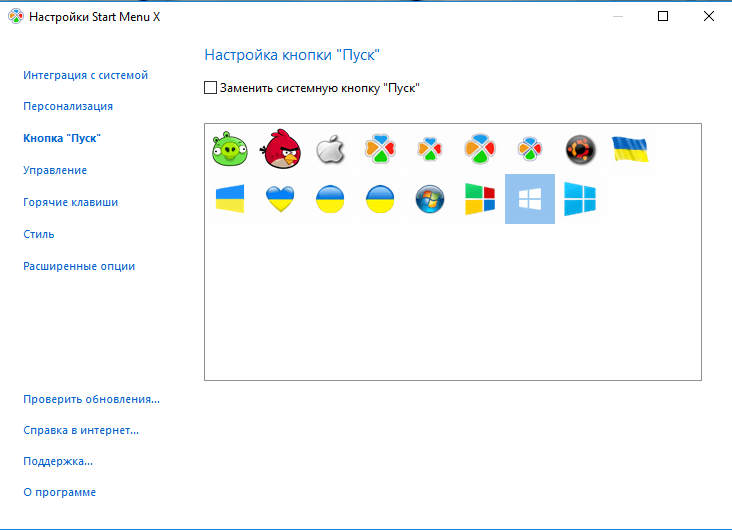Close the Start Menu X settings window
732x530 pixels.
pyautogui.click(x=709, y=16)
